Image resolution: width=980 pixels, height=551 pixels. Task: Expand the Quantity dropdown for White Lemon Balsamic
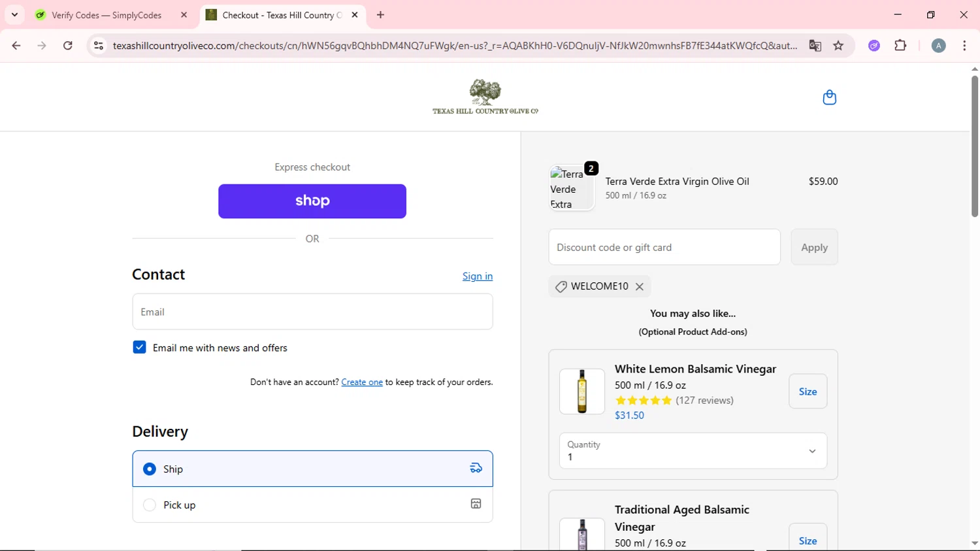tap(693, 451)
